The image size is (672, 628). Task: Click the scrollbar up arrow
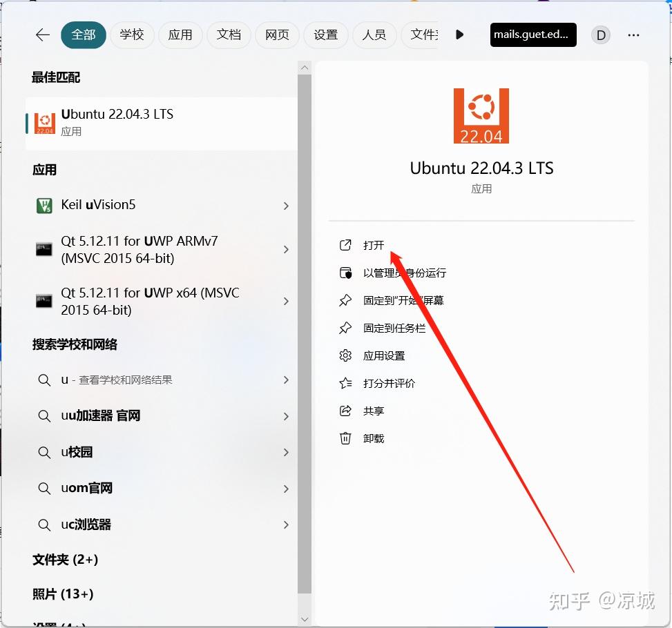tap(305, 68)
